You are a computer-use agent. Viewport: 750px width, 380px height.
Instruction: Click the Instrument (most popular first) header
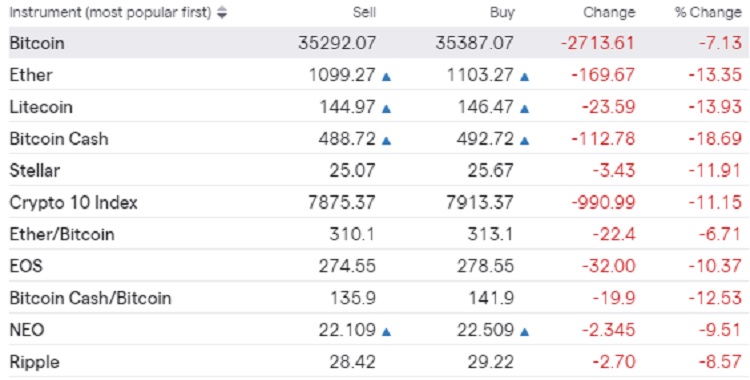pos(110,13)
